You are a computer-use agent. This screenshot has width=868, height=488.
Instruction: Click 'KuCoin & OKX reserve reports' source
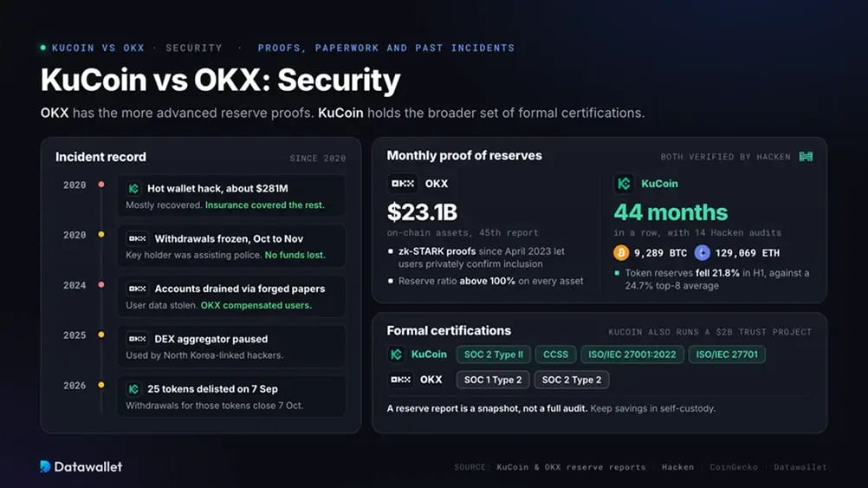[571, 467]
